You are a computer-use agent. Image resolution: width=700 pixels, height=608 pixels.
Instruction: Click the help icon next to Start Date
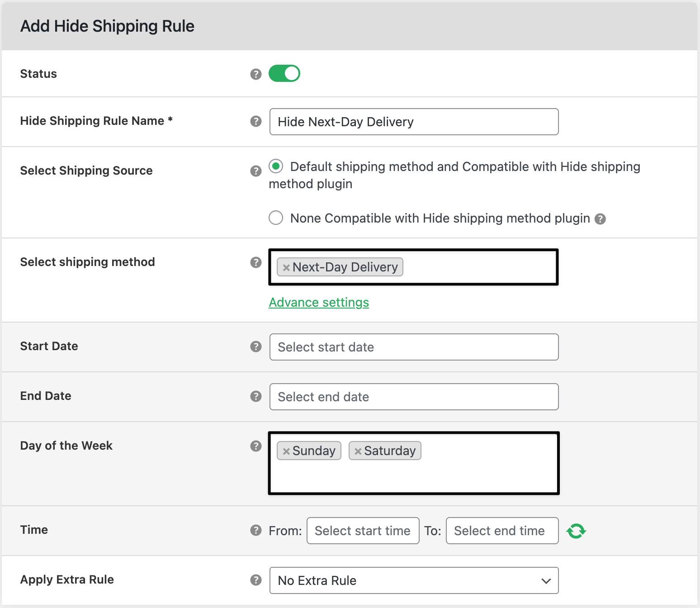[256, 347]
